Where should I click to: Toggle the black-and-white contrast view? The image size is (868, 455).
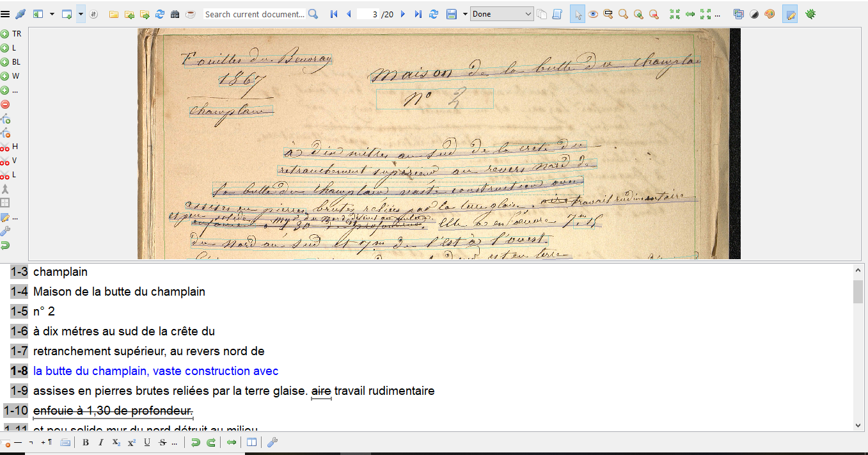click(x=753, y=13)
